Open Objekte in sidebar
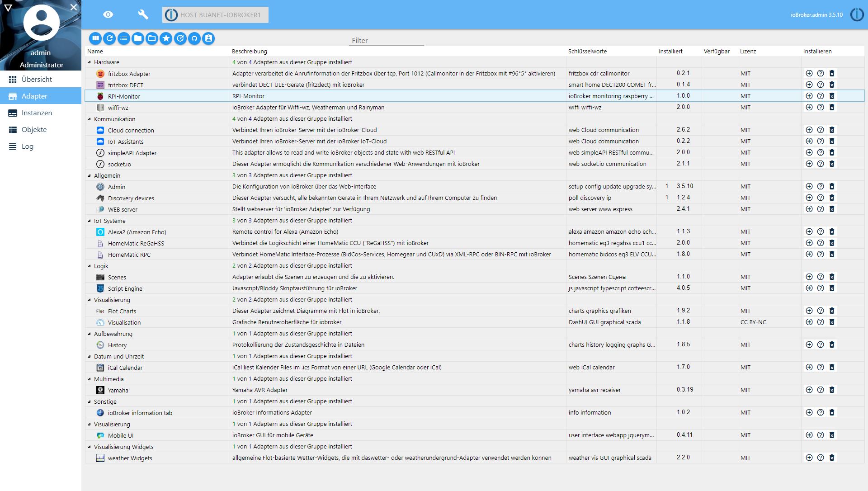This screenshot has width=868, height=491. (34, 130)
